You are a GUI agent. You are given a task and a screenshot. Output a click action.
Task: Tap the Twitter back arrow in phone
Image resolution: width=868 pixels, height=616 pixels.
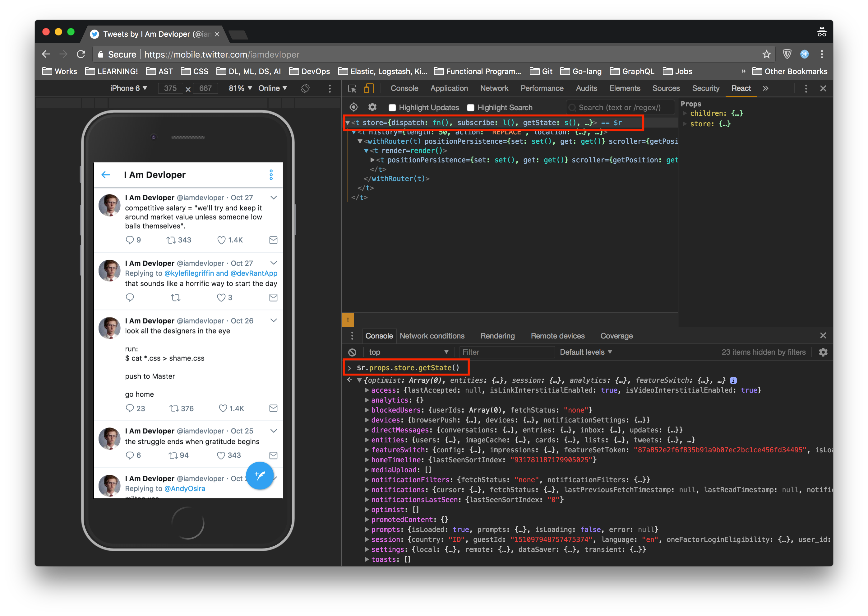[106, 175]
